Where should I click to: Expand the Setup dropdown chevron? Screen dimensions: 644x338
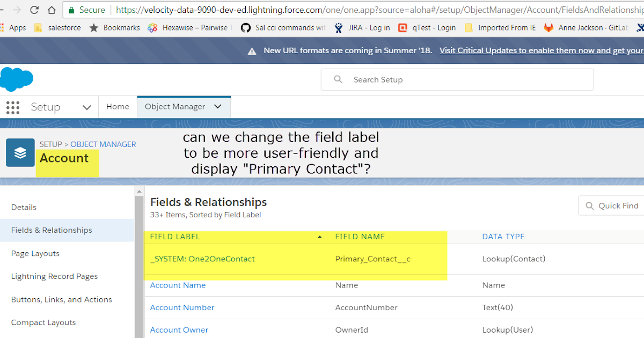point(87,107)
